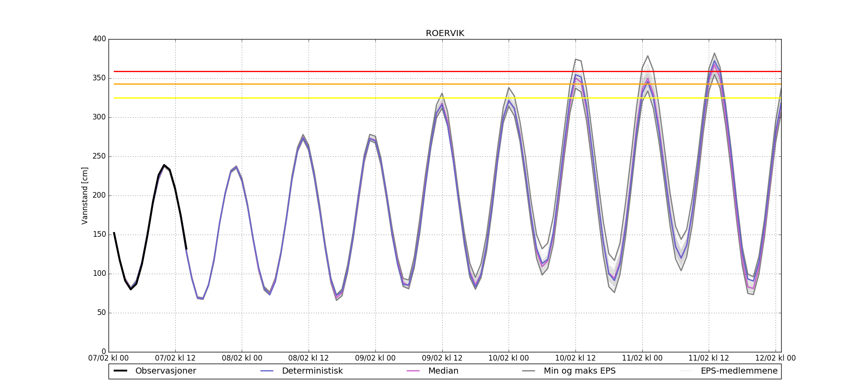This screenshot has width=868, height=391.
Task: Click gray Min og maks EPS legend swatch
Action: (x=529, y=371)
